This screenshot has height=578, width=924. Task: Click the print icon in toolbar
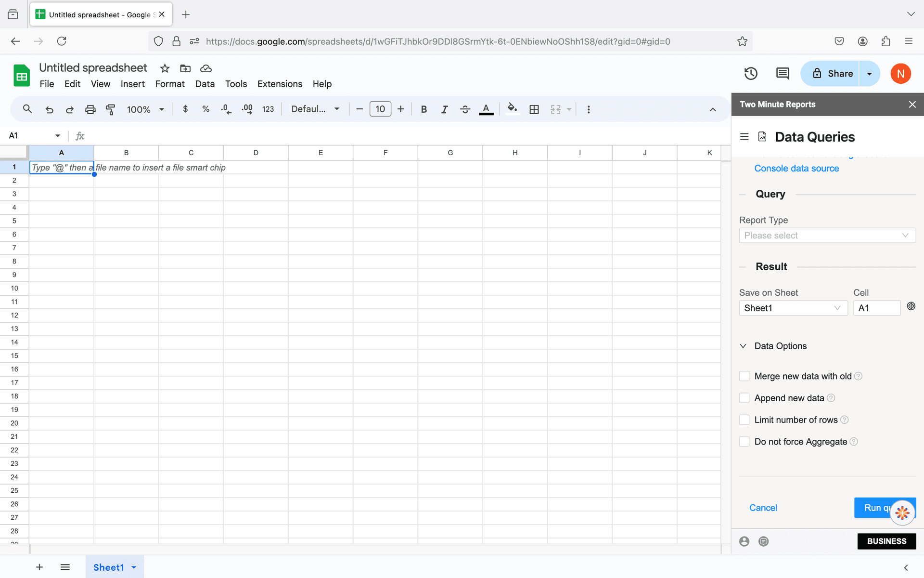90,109
